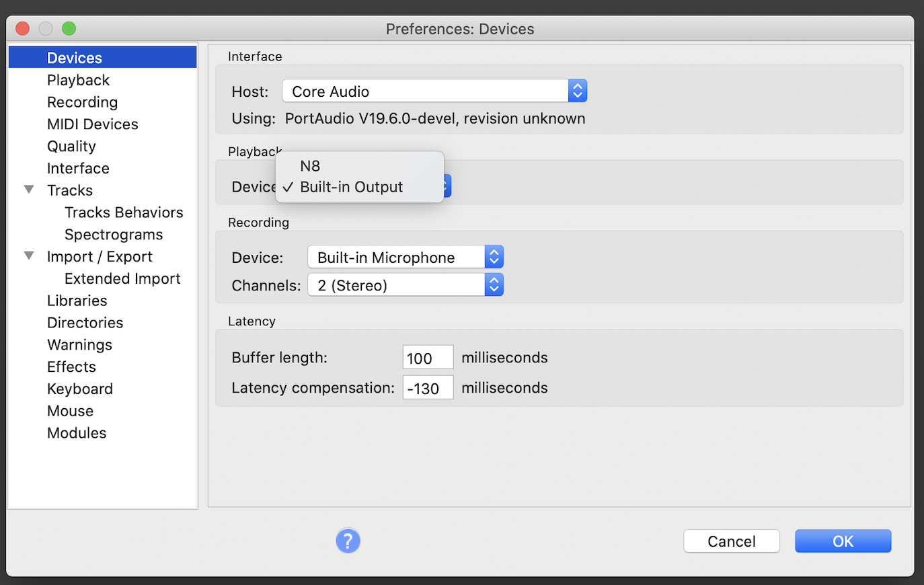This screenshot has width=924, height=585.
Task: Open the Recording preferences category
Action: [x=82, y=102]
